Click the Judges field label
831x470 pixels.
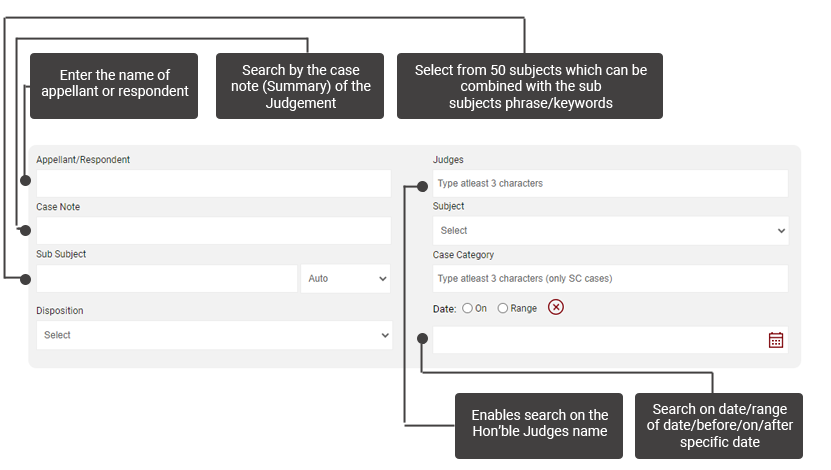pyautogui.click(x=448, y=160)
